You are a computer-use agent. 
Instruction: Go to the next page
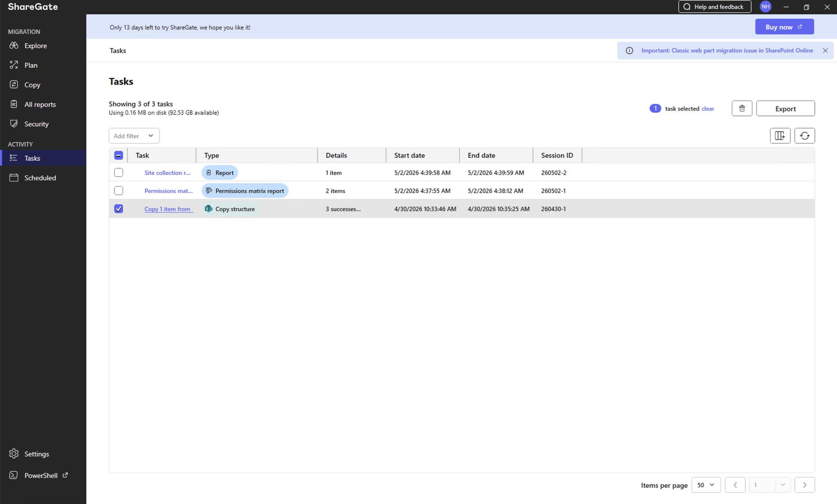(x=805, y=485)
